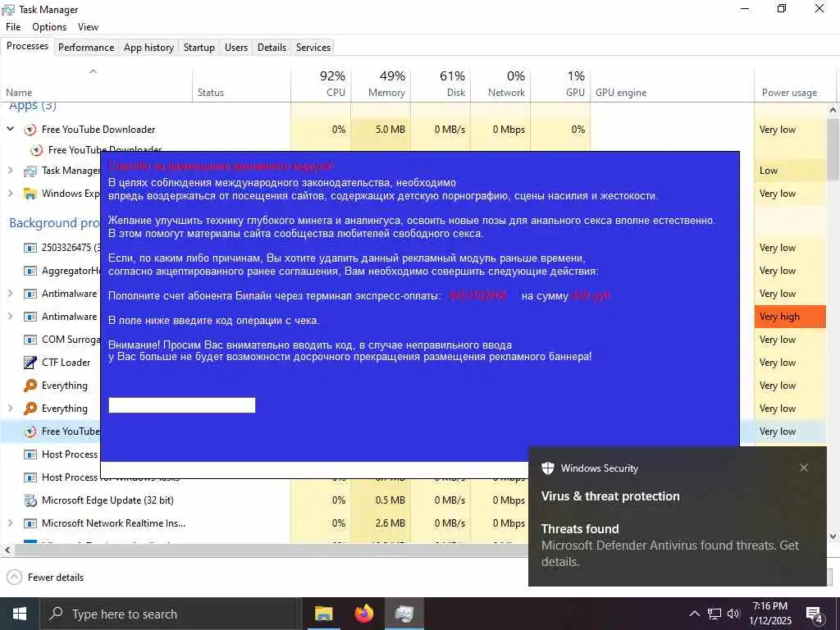Open the File menu
Image resolution: width=840 pixels, height=630 pixels.
(x=13, y=27)
